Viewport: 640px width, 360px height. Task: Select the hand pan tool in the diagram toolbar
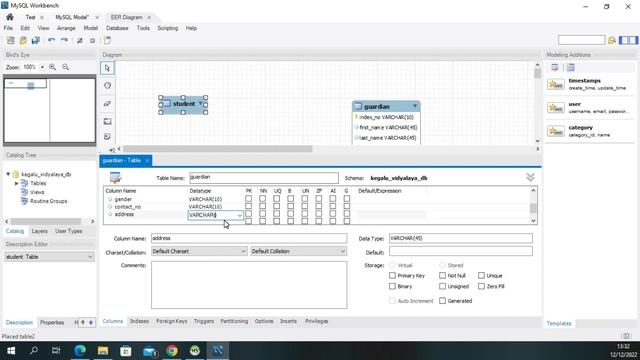tap(107, 86)
